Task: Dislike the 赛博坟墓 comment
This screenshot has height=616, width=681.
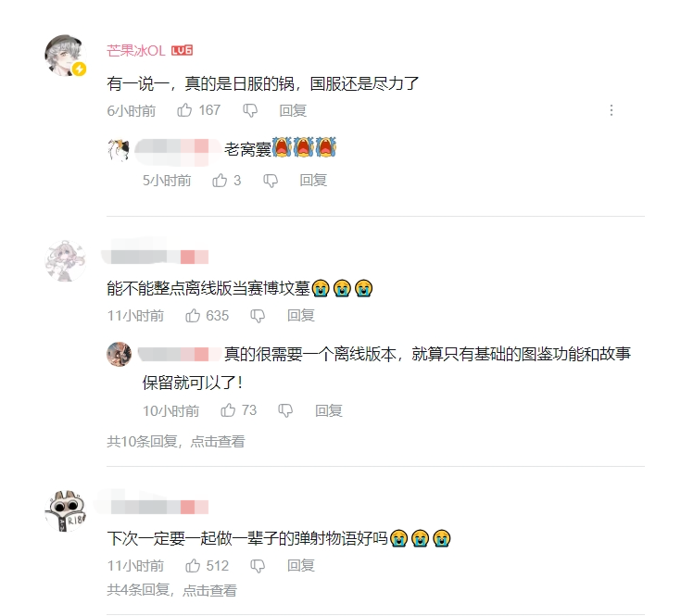Action: click(x=258, y=316)
